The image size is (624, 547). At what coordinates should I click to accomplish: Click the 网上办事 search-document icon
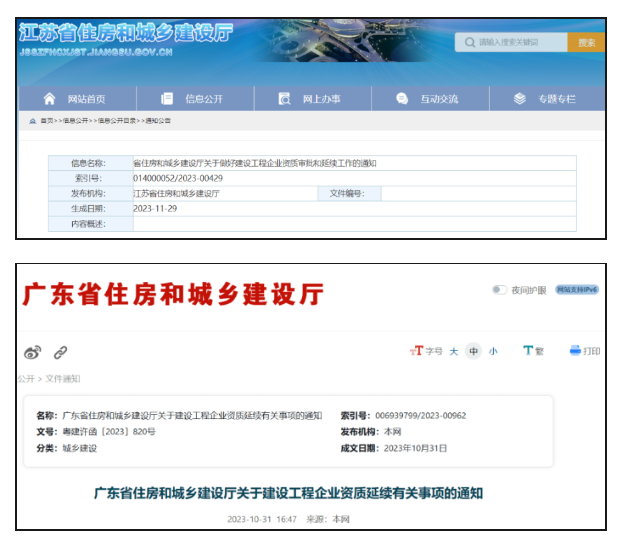point(284,98)
